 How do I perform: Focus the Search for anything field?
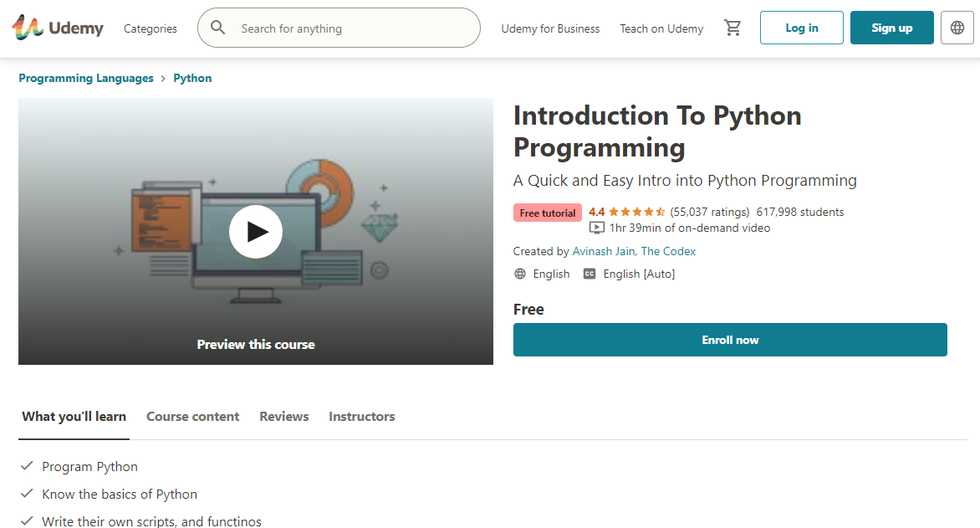coord(351,28)
